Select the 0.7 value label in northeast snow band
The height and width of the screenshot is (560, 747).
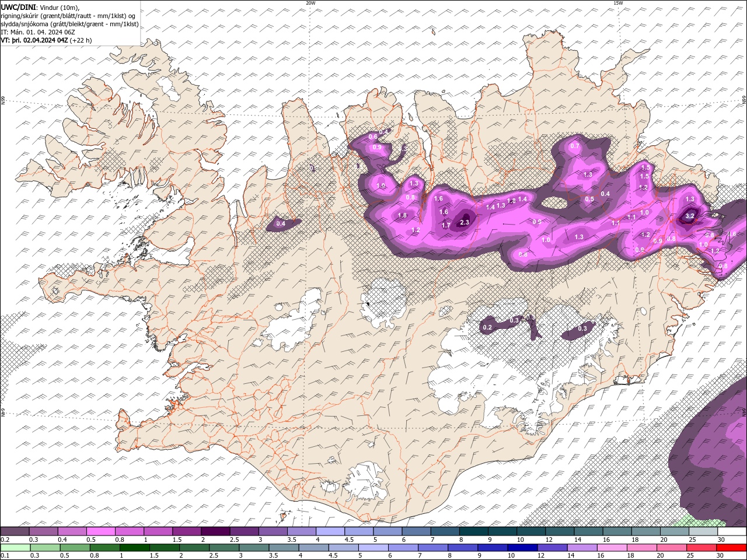click(575, 146)
